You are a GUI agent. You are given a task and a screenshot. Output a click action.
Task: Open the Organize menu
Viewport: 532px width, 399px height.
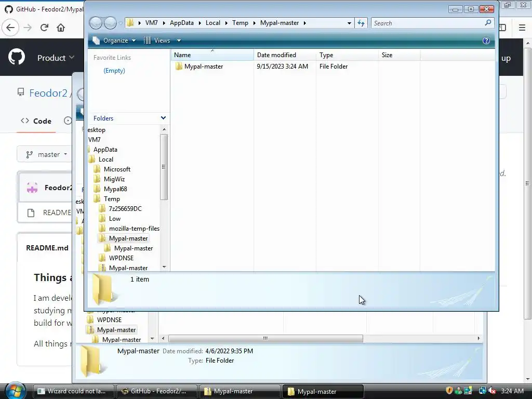114,41
